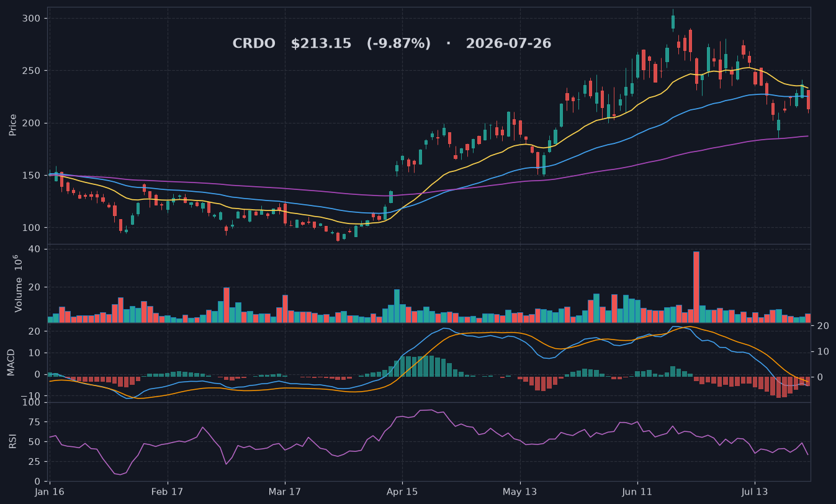836x504 pixels.
Task: Click the (-9.87%) change value
Action: click(398, 44)
